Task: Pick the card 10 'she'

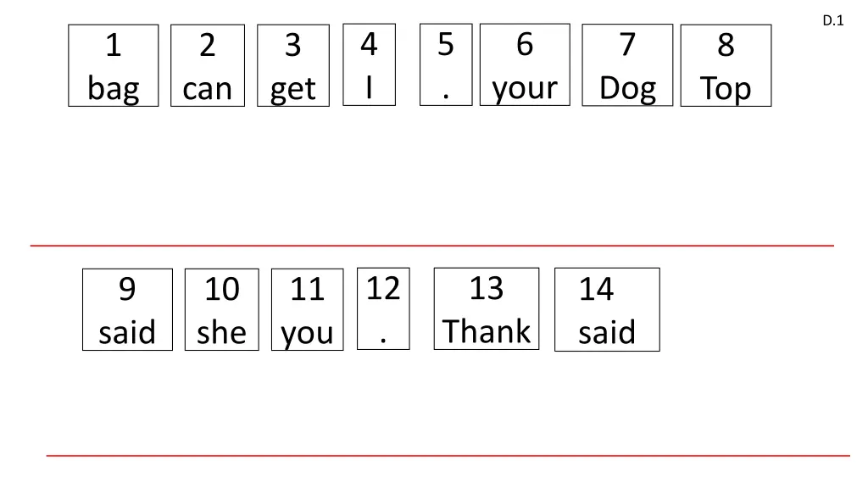Action: click(x=222, y=310)
